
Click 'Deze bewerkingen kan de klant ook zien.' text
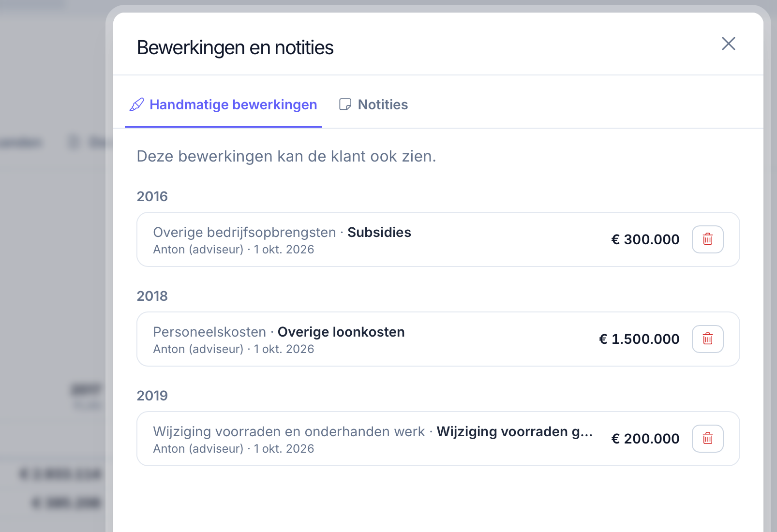(286, 156)
